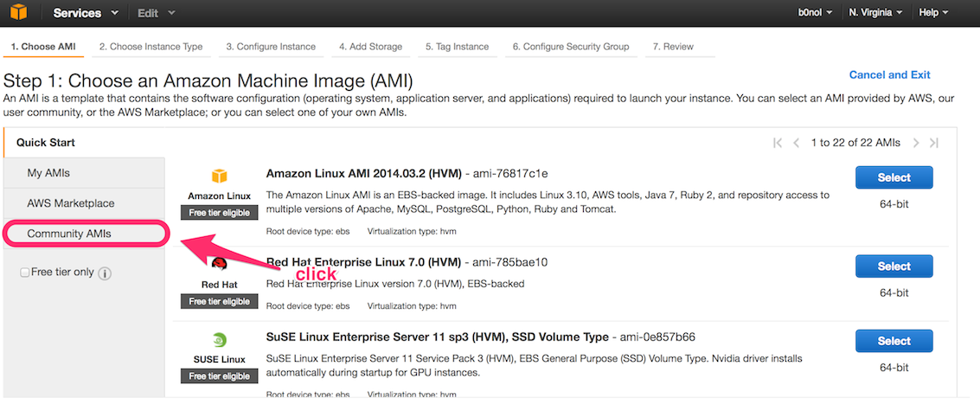Click the Free tier only info icon

pyautogui.click(x=105, y=273)
